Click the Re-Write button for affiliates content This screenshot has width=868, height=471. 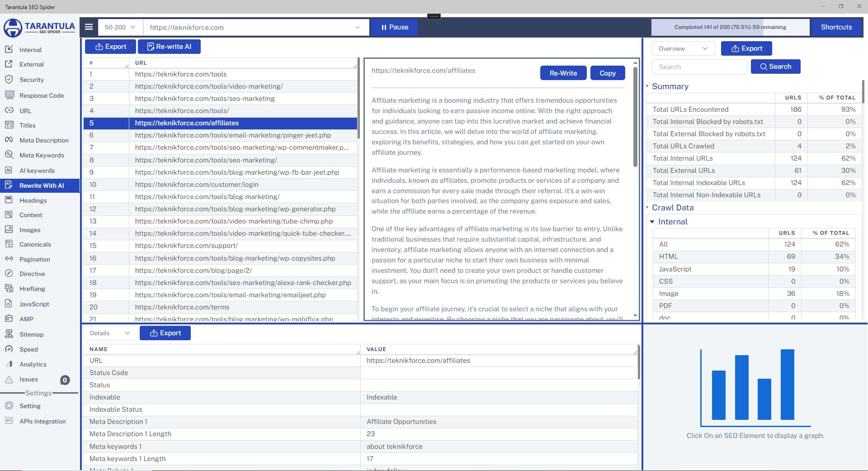(x=563, y=73)
